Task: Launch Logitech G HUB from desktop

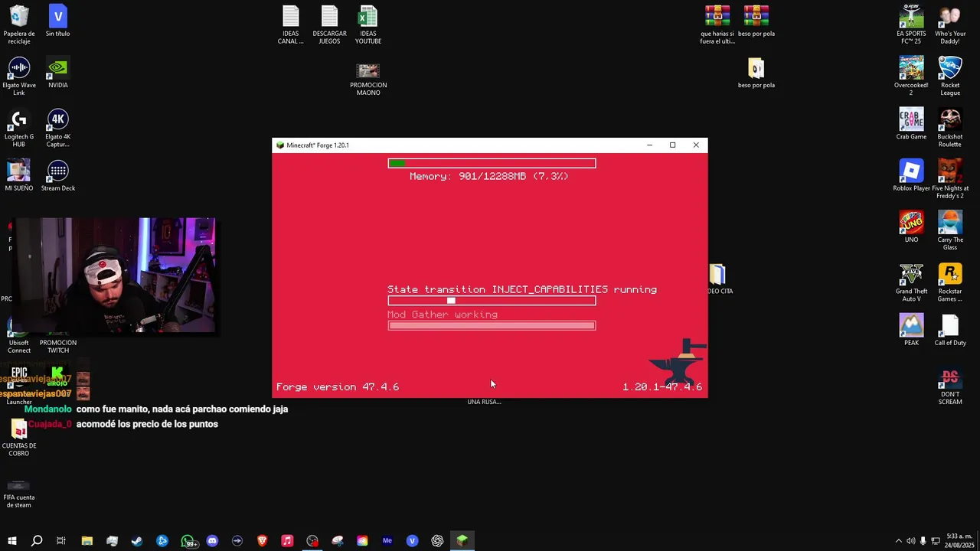Action: click(19, 128)
